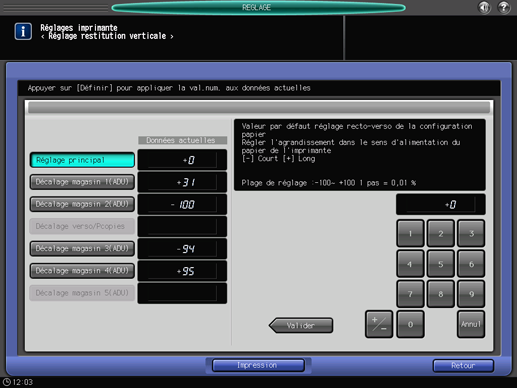Select Décalage magasin 4(ADU)

[82, 271]
